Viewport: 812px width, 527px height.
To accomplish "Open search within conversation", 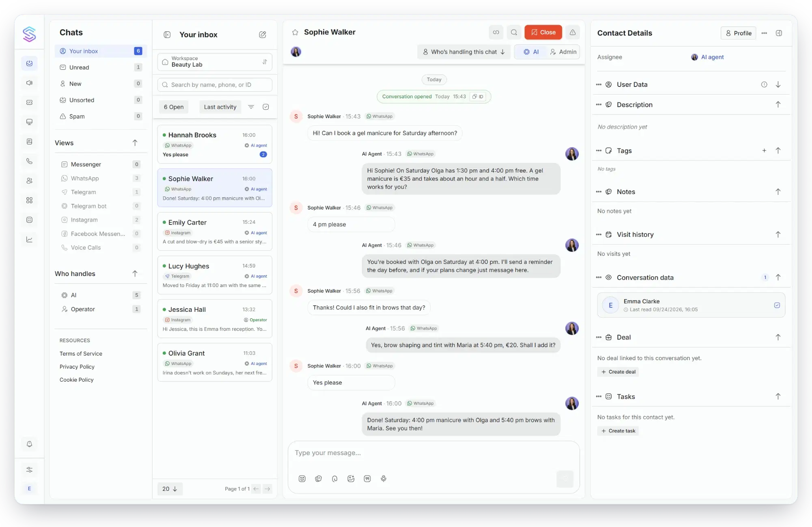I will [514, 32].
